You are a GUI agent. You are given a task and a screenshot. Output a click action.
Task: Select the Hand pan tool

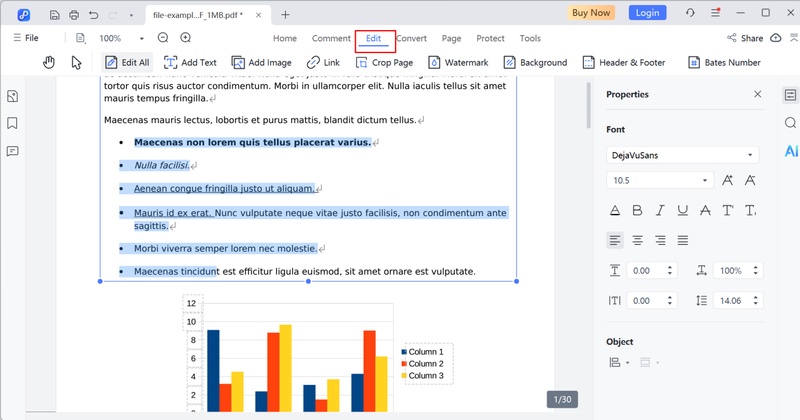coord(48,62)
